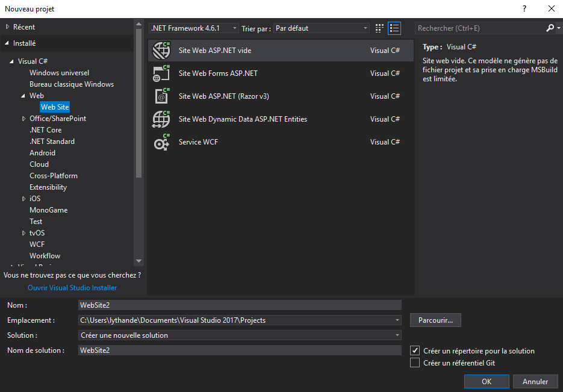Click the Parcourir button
Viewport: 563px width, 392px height.
click(435, 320)
